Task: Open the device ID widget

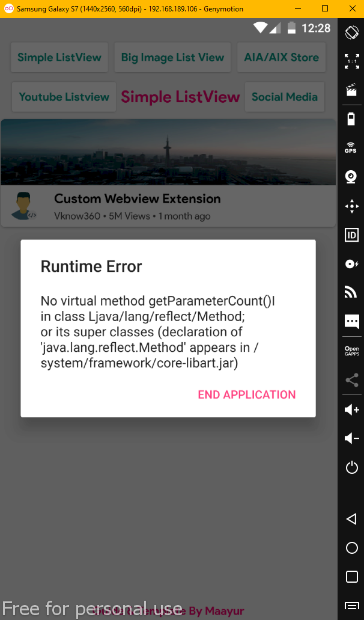Action: pos(351,235)
